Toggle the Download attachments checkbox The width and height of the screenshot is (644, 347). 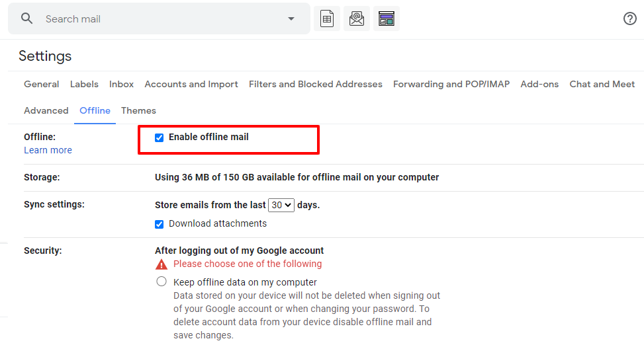coord(160,224)
